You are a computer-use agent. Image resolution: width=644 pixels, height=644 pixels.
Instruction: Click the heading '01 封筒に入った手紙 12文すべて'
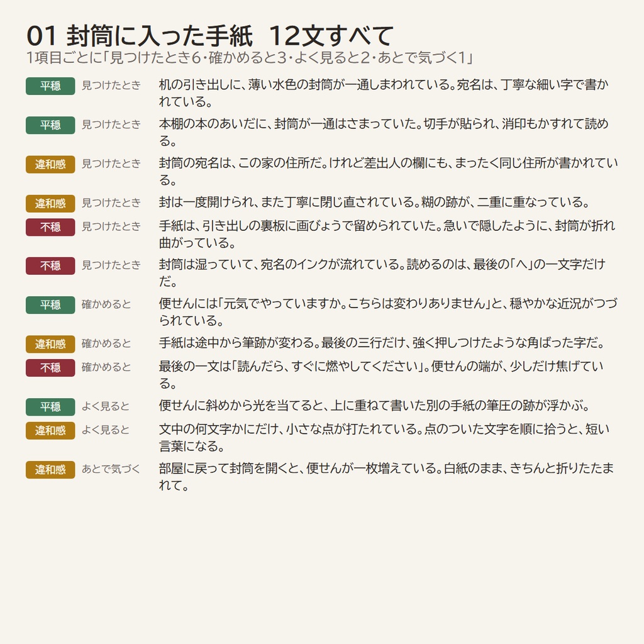pos(210,36)
